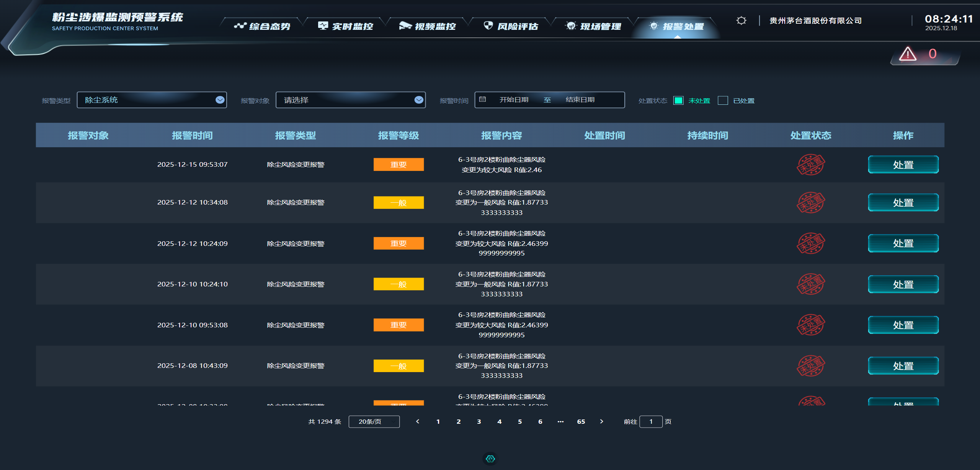Image resolution: width=980 pixels, height=470 pixels.
Task: Click the 前往 page number input box
Action: 651,421
